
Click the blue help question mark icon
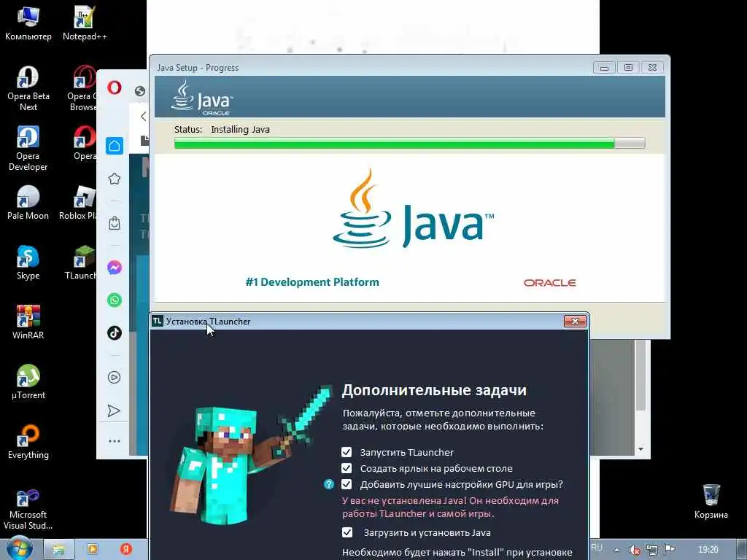[x=329, y=484]
